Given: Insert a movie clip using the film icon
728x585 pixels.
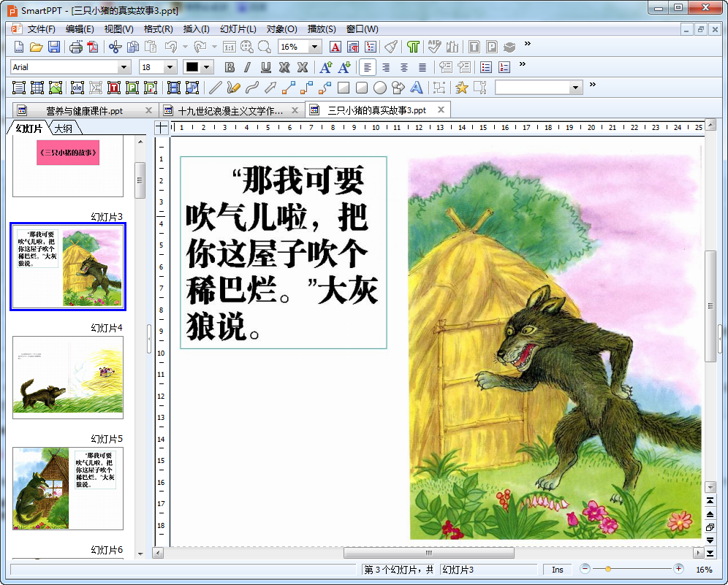Looking at the screenshot, I should (x=174, y=88).
